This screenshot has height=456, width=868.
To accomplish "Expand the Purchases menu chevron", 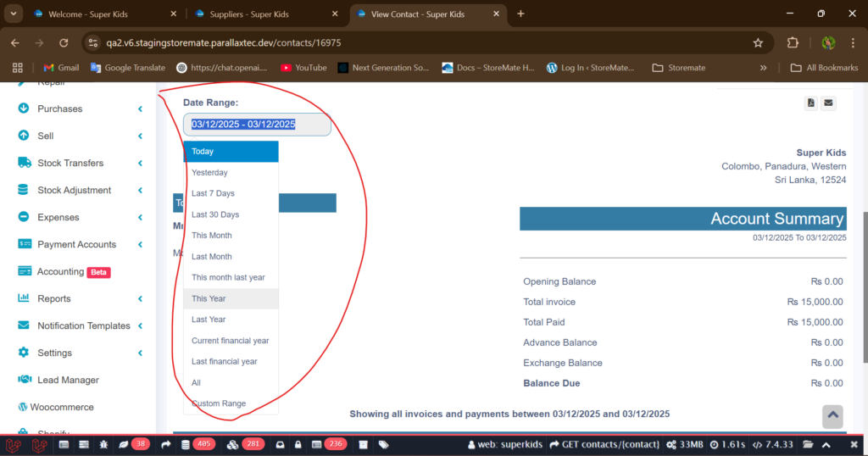I will pyautogui.click(x=140, y=109).
